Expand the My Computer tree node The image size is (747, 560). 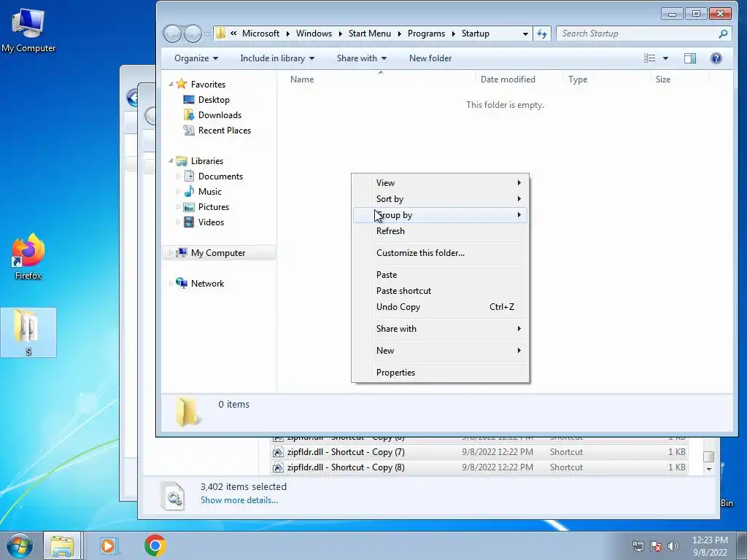click(x=171, y=253)
